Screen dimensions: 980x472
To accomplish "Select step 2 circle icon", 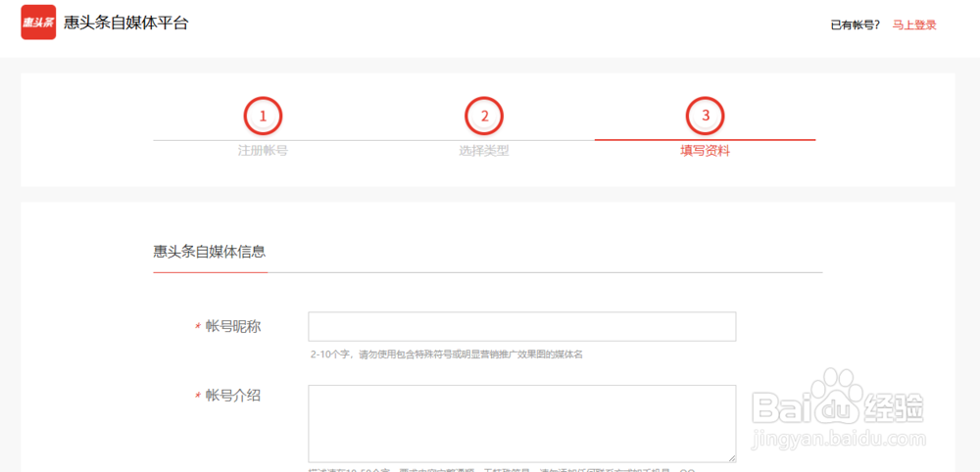I will (484, 116).
